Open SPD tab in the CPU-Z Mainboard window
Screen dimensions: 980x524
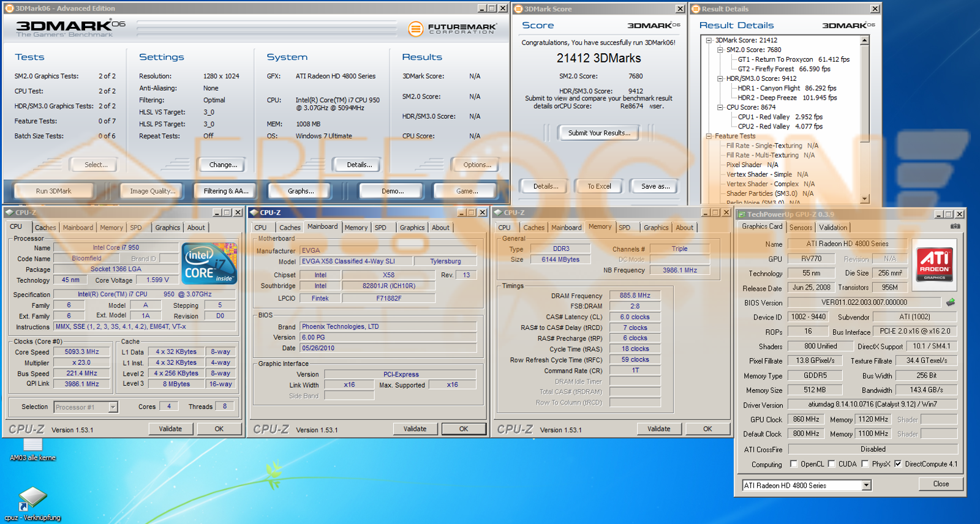(380, 228)
